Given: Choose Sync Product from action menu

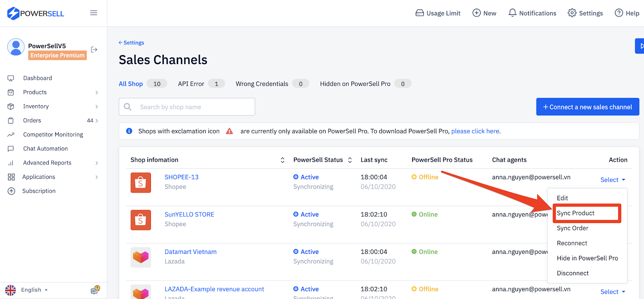Looking at the screenshot, I should 576,213.
